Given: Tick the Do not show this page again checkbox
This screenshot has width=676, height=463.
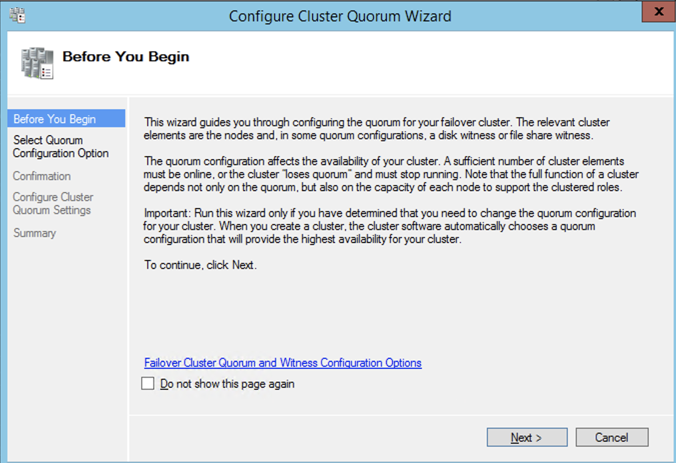Looking at the screenshot, I should tap(148, 384).
